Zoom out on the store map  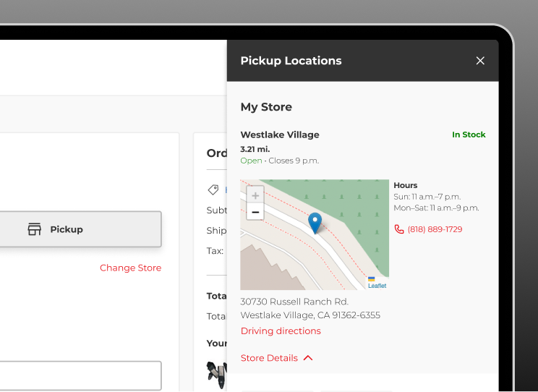255,212
